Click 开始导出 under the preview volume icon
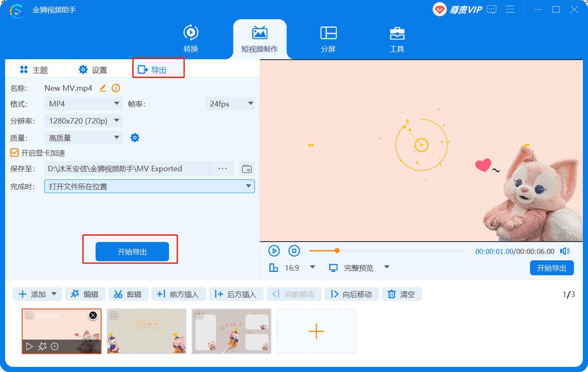This screenshot has height=372, width=588. [552, 268]
